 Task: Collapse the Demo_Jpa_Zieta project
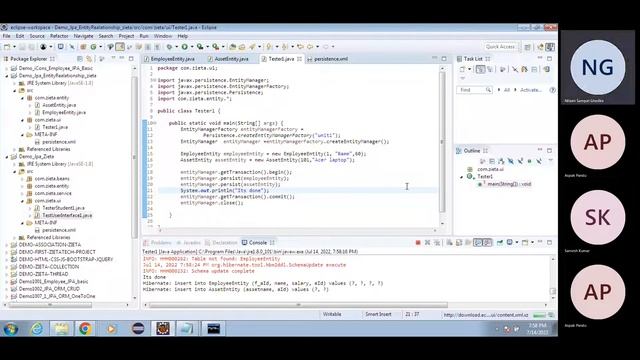coord(7,157)
